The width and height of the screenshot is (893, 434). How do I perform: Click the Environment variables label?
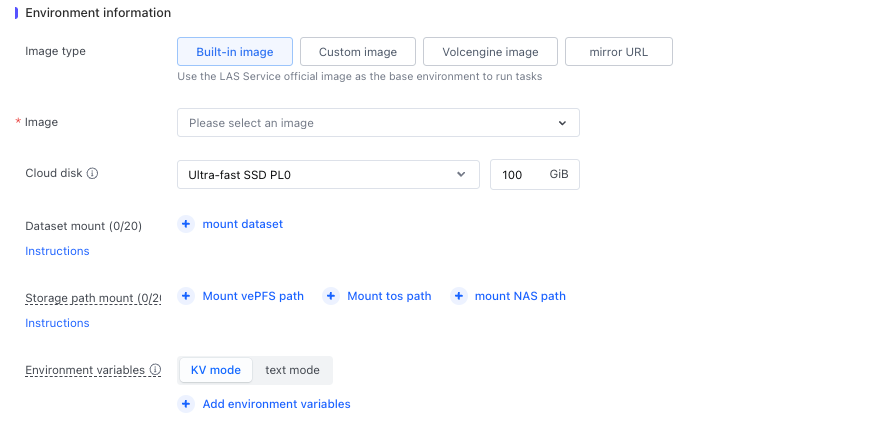(85, 370)
